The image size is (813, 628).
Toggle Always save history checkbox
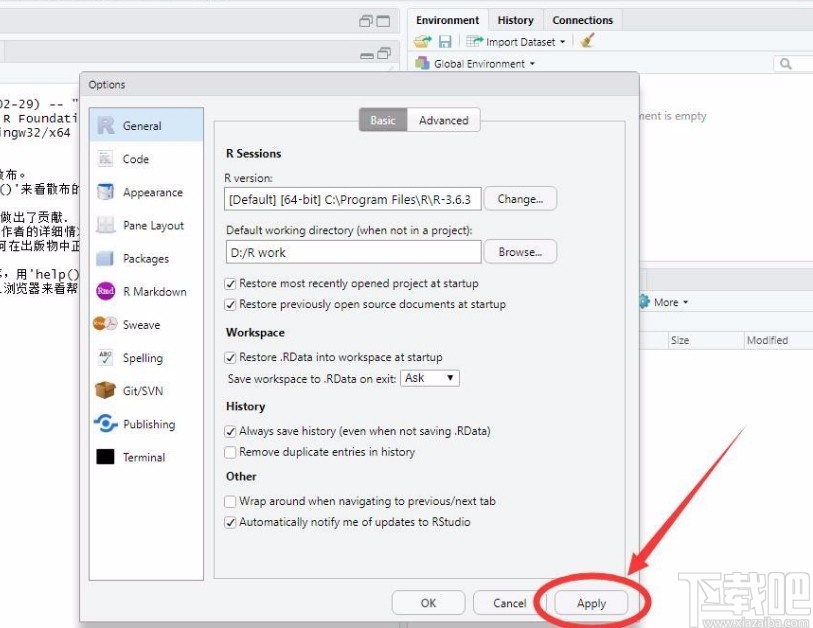230,431
